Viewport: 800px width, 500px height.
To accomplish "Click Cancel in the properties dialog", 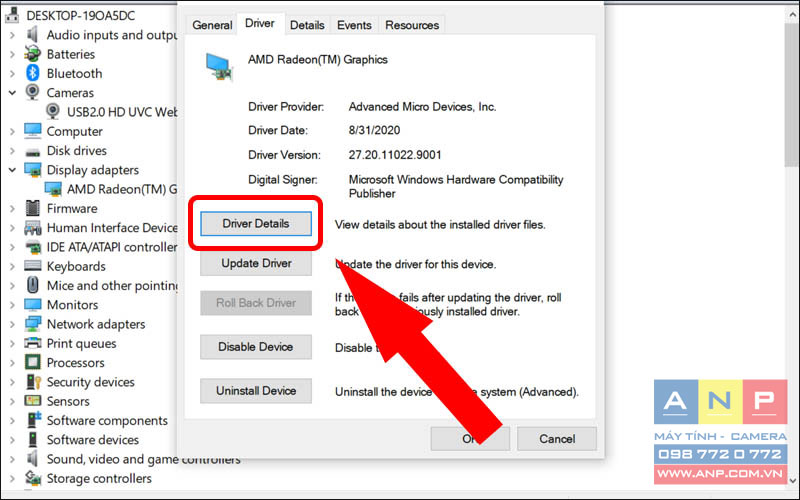I will click(x=557, y=439).
